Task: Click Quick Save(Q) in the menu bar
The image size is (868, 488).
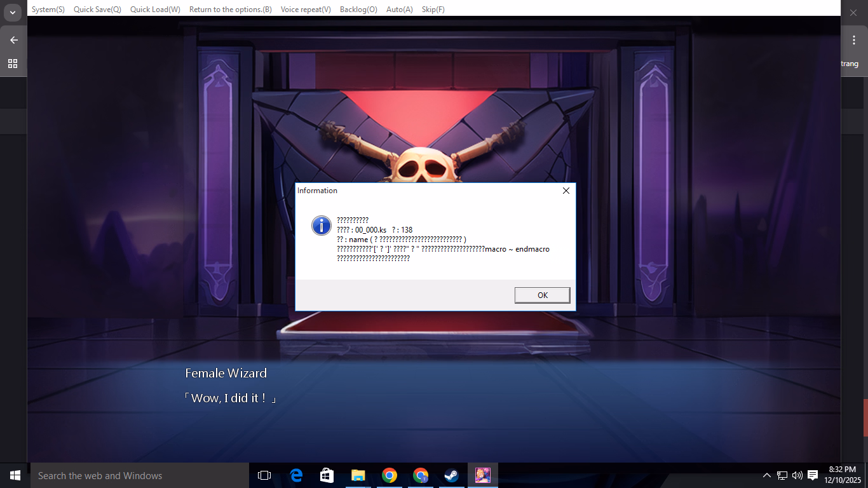Action: point(97,10)
